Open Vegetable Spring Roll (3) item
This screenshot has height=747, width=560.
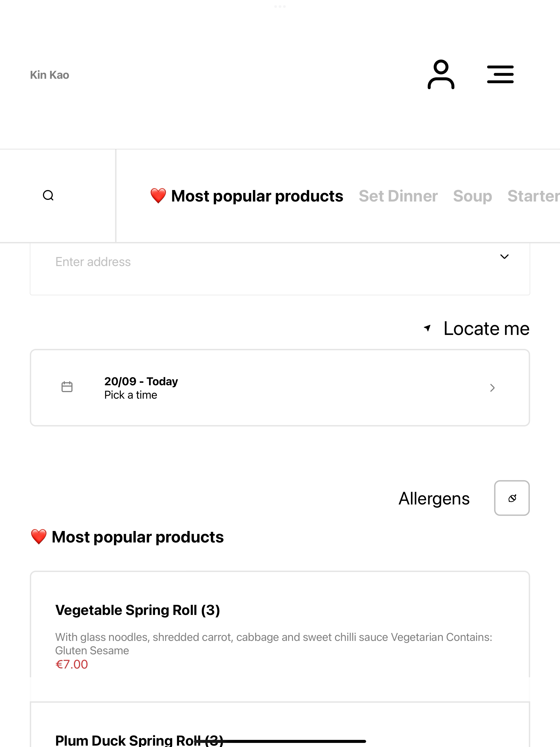pyautogui.click(x=280, y=636)
